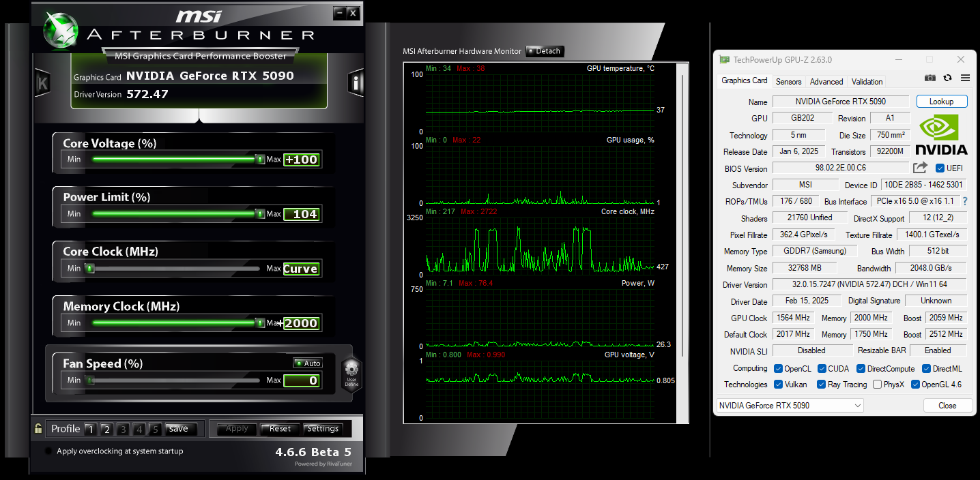Click the Core Clock slider handle
This screenshot has width=980, height=480.
(89, 269)
